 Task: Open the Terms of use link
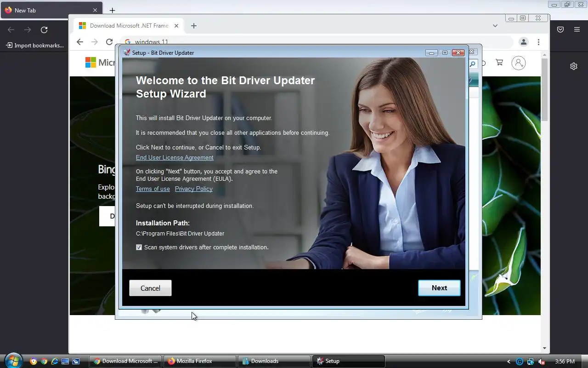153,189
